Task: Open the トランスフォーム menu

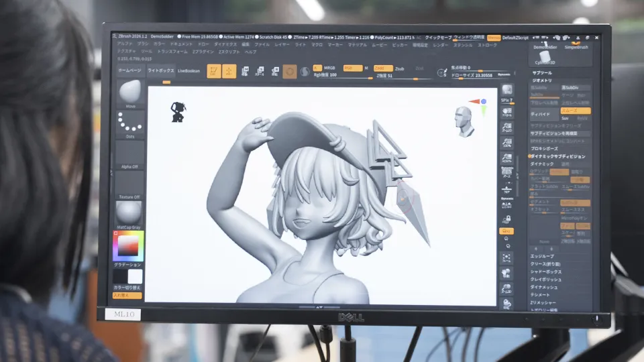Action: click(x=172, y=52)
